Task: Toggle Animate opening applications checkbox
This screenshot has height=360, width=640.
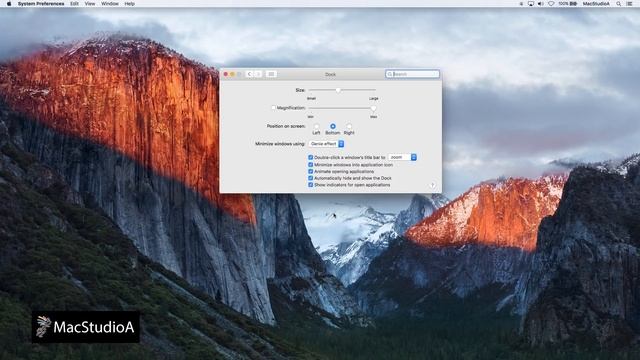Action: tap(311, 171)
